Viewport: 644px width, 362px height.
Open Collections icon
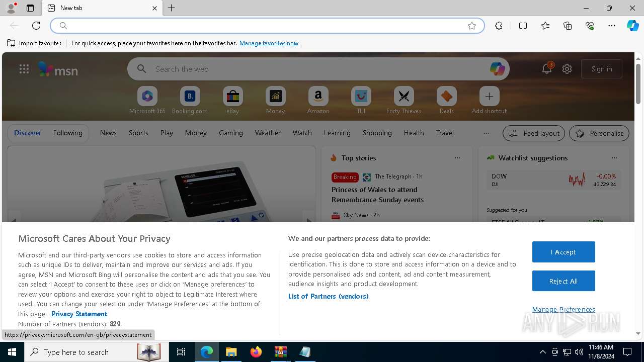[x=568, y=26]
